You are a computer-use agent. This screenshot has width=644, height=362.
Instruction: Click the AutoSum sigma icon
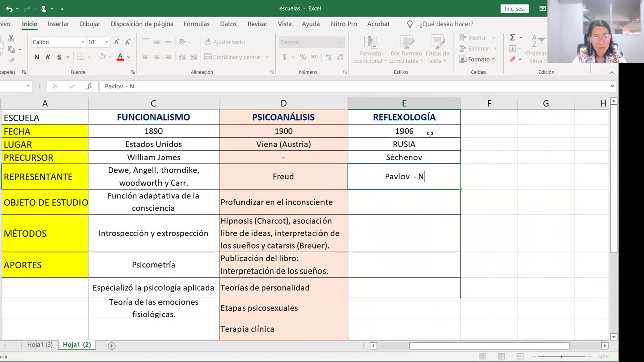pos(512,38)
